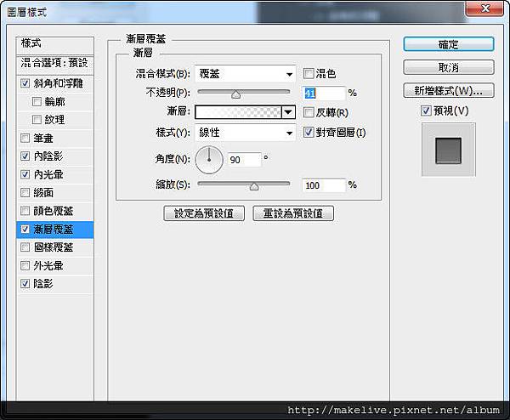Toggle the 陰影 checkbox

click(25, 284)
